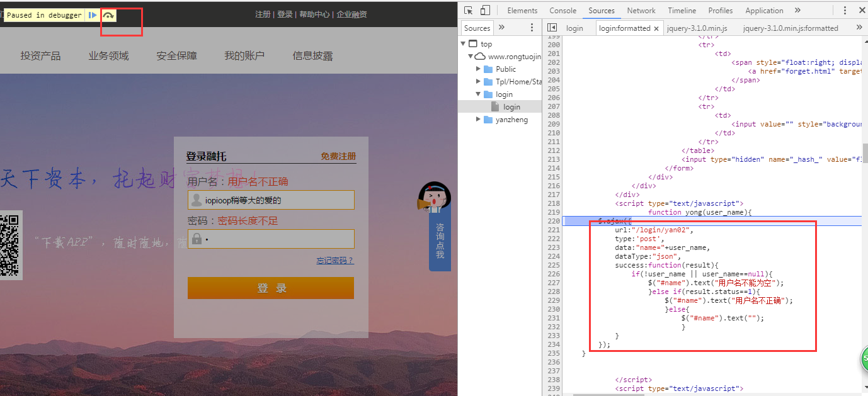Click the 咨询点我 support widget
The image size is (868, 396).
pyautogui.click(x=440, y=240)
